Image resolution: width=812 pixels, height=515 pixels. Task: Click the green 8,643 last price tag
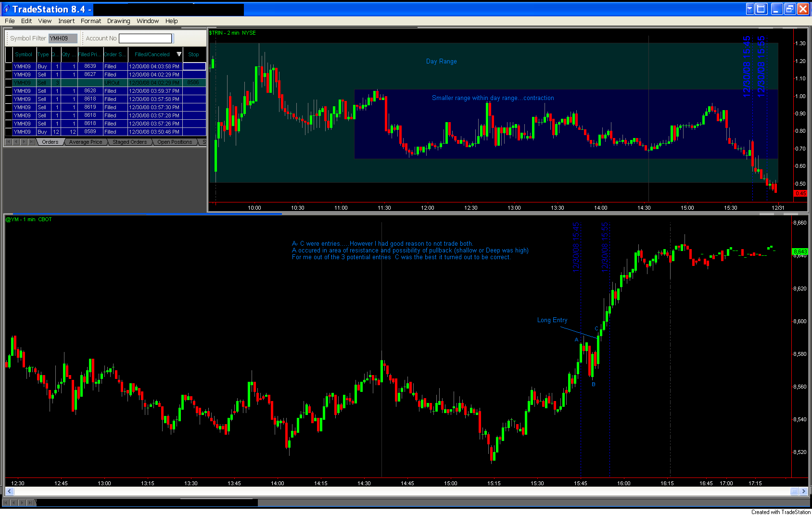point(800,251)
